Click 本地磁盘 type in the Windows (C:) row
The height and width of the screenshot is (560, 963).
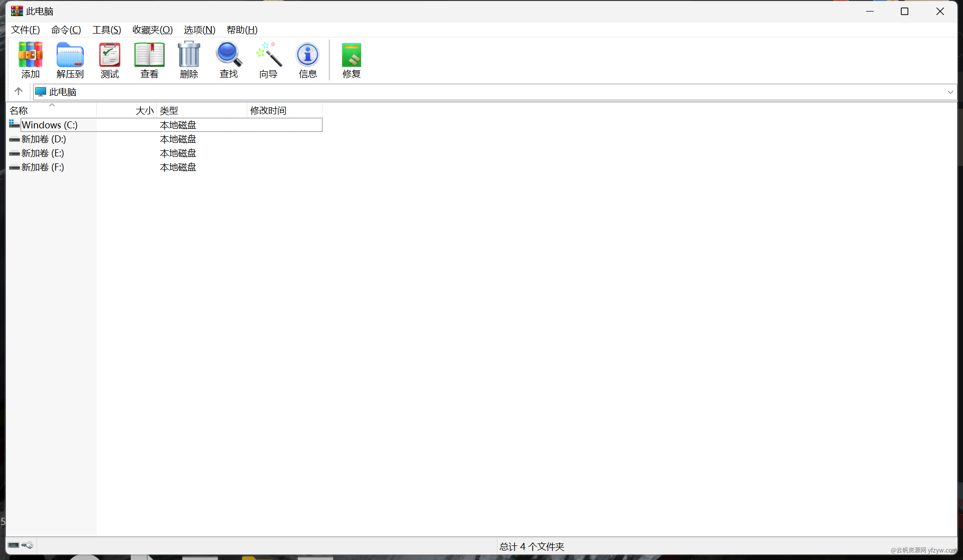tap(178, 125)
